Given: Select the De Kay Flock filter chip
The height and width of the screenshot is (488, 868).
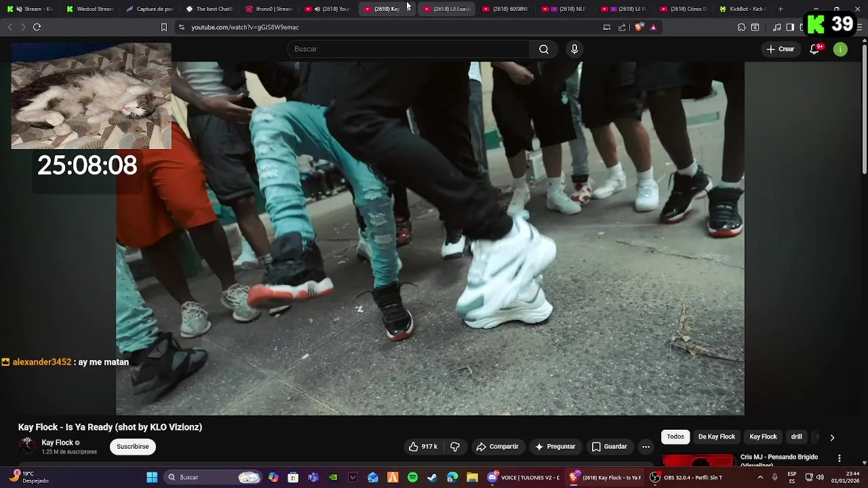Looking at the screenshot, I should coord(717,437).
